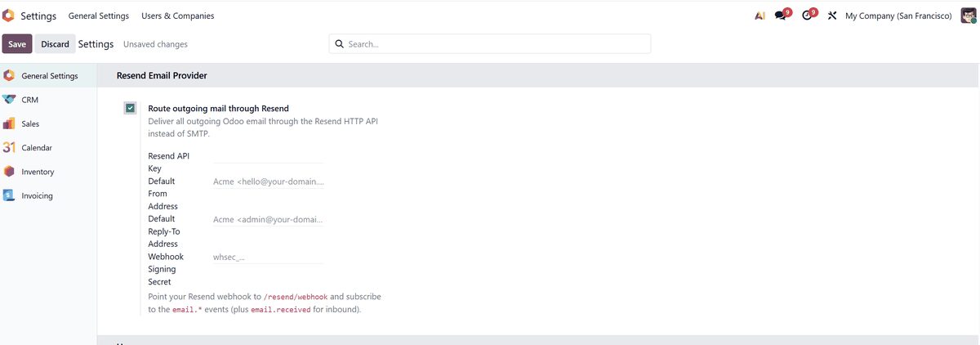Click the Calendar app icon in the sidebar

9,148
